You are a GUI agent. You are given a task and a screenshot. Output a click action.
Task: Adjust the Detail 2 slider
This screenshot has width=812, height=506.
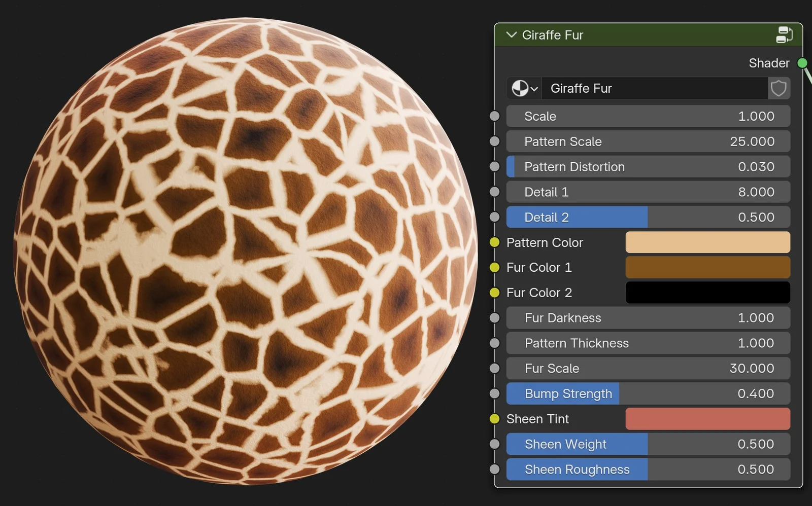click(x=648, y=217)
